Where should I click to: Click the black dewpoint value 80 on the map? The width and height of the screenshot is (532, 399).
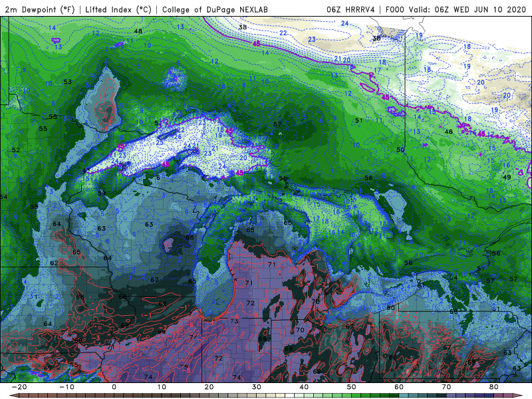pos(390,308)
